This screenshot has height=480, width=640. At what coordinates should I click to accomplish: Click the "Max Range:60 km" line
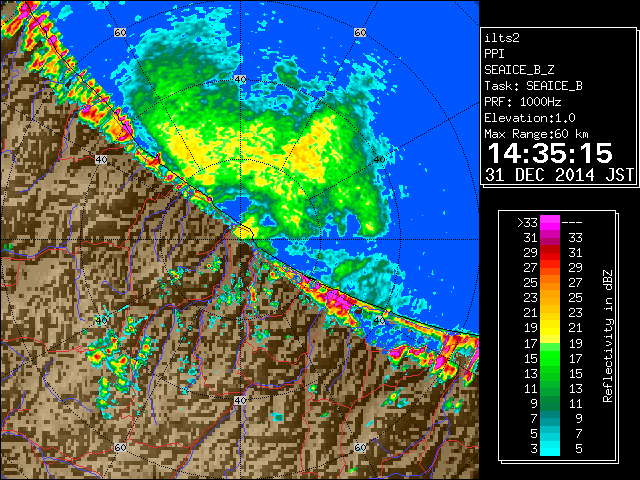(536, 134)
